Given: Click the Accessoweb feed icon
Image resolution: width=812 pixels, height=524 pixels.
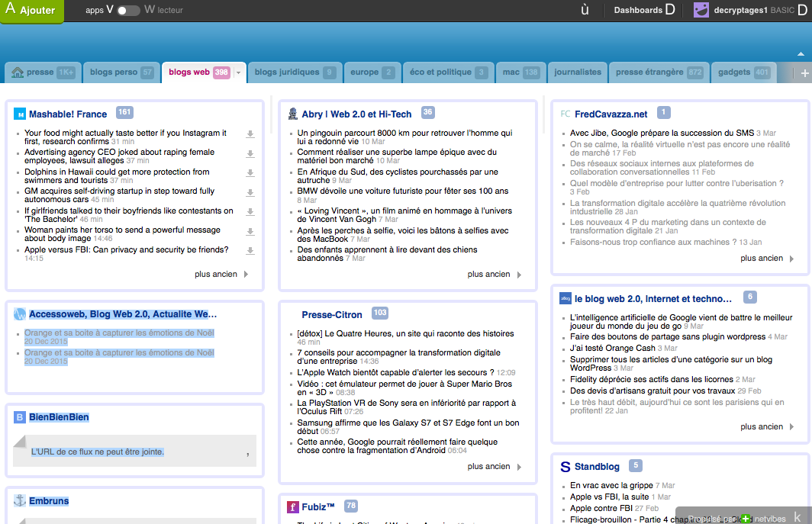Looking at the screenshot, I should pyautogui.click(x=20, y=314).
